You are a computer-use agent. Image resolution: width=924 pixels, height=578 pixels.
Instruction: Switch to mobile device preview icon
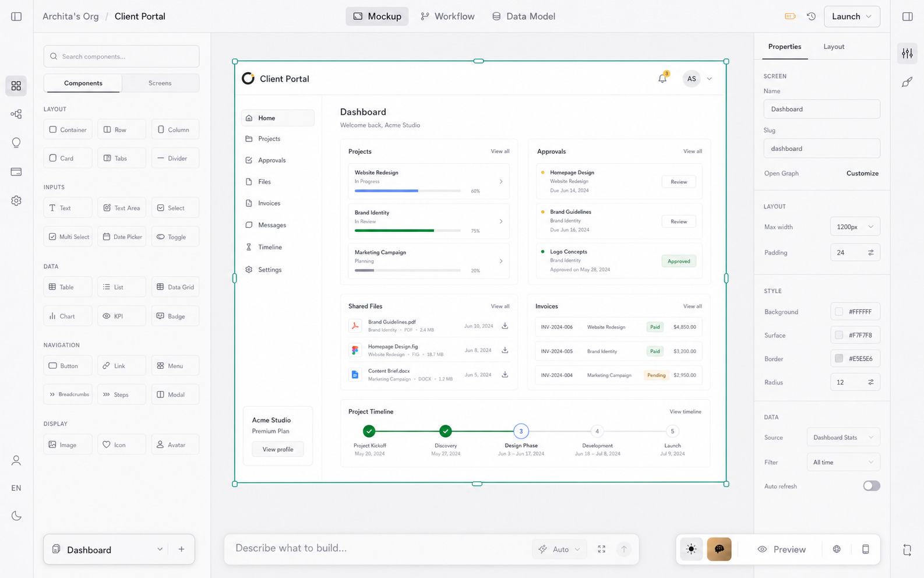[x=866, y=549]
